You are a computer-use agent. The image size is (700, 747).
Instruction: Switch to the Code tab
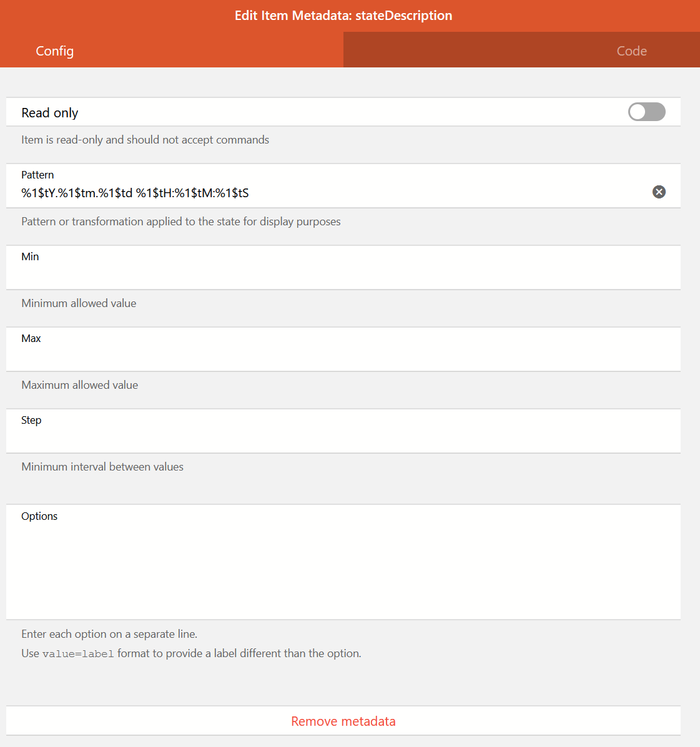[x=631, y=51]
